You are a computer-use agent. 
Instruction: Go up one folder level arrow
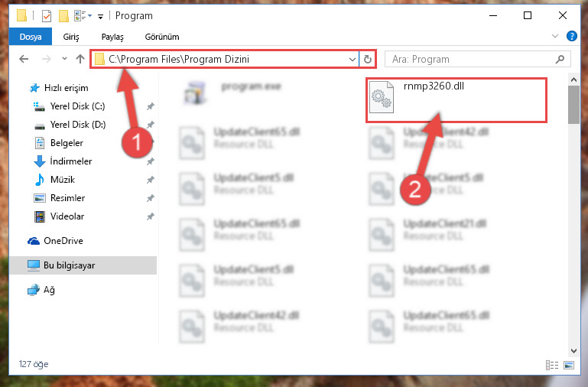click(80, 59)
